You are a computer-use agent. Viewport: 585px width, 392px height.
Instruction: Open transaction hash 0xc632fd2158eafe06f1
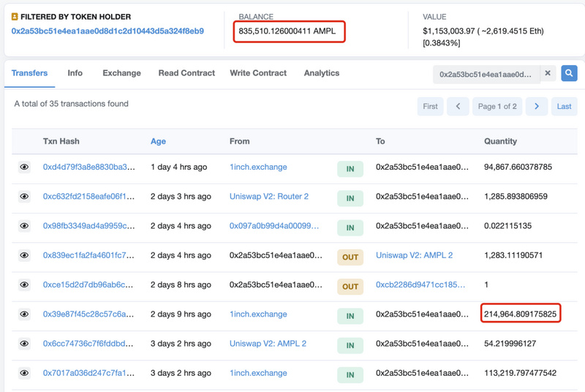click(x=88, y=197)
